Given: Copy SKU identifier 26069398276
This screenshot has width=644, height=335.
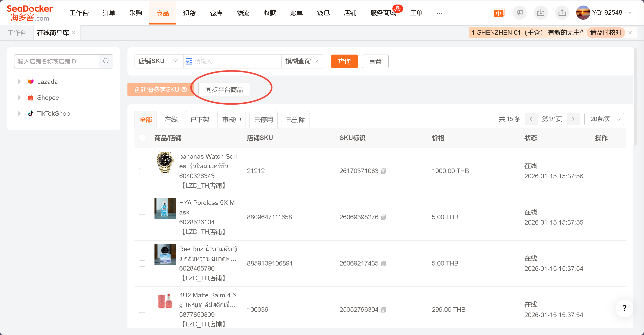Looking at the screenshot, I should pos(384,217).
